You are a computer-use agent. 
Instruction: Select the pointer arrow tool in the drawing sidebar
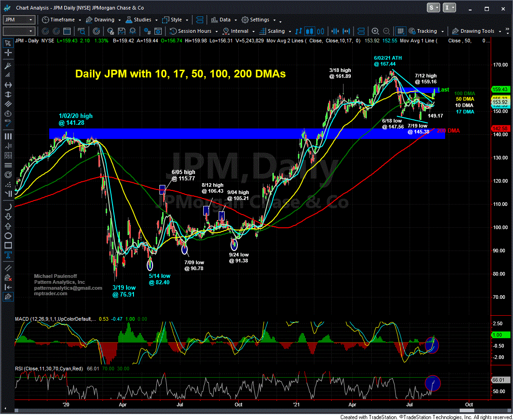click(8, 43)
